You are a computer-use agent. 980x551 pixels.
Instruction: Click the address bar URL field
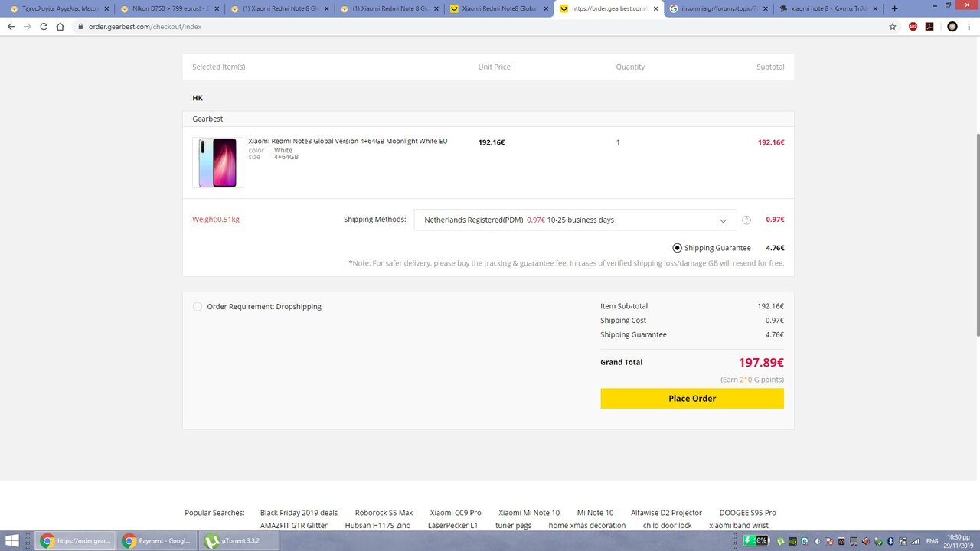[x=482, y=26]
